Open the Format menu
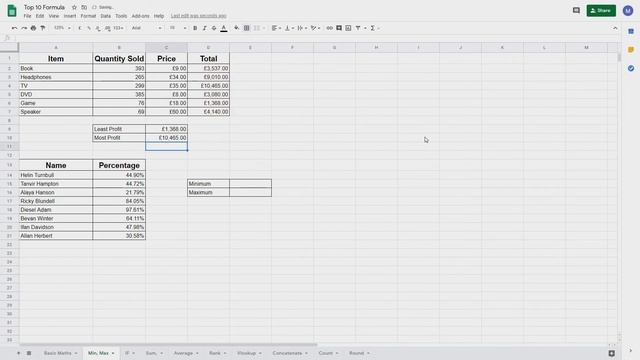Viewport: 640px width, 360px height. click(x=88, y=16)
